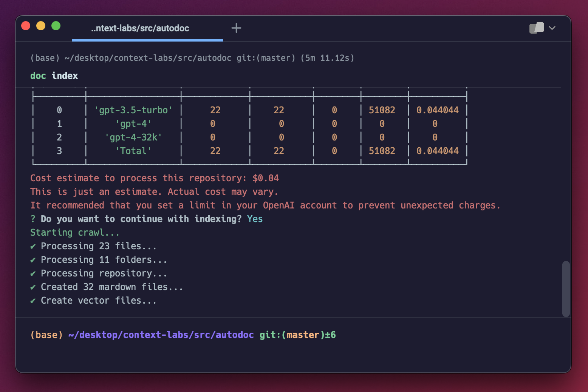Click the bottom prompt path ~/desktop/context-labs/src/autodoc

[x=161, y=335]
